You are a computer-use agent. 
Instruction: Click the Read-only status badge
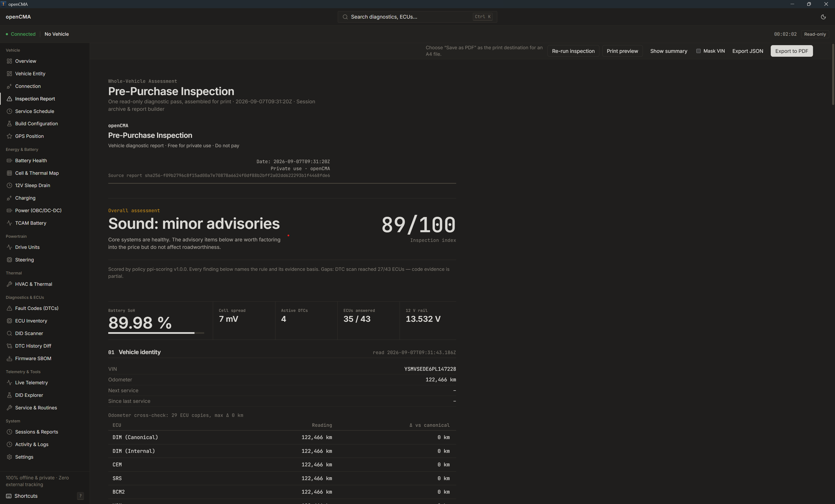(815, 34)
